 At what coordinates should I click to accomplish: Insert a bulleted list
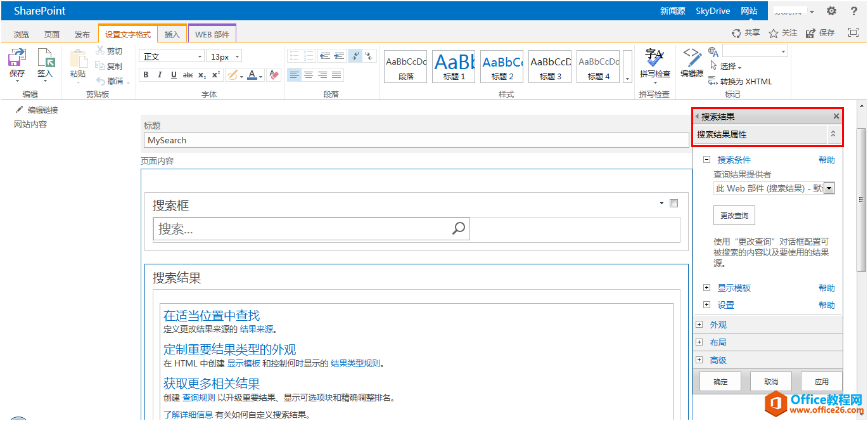pos(294,56)
